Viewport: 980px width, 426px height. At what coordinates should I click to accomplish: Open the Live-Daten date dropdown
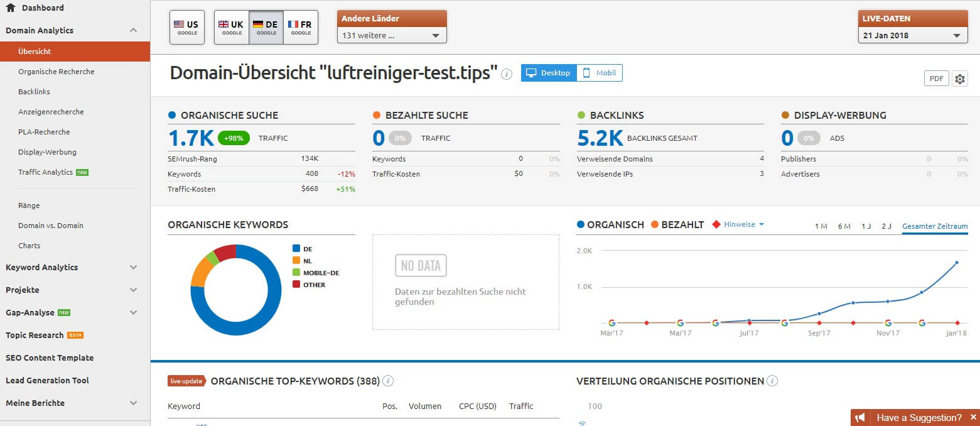(x=912, y=36)
